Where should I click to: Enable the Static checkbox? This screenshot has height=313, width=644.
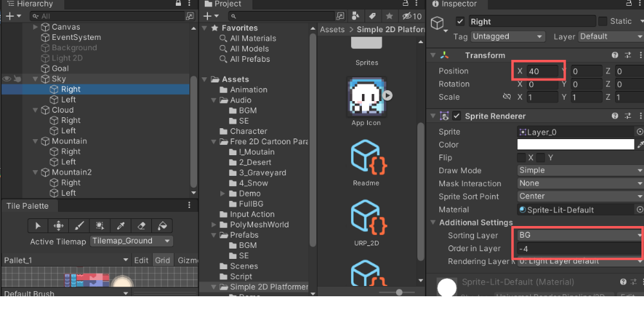(x=603, y=21)
